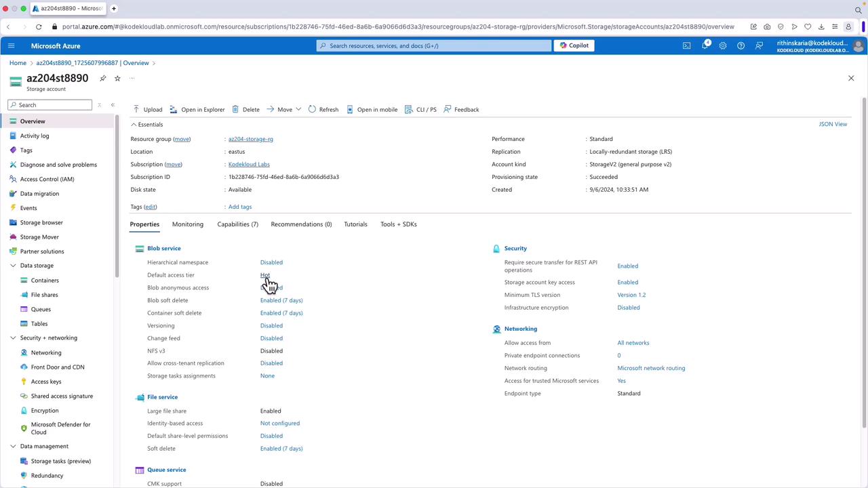Go to Home in the breadcrumb
This screenshot has height=488, width=868.
[x=18, y=63]
